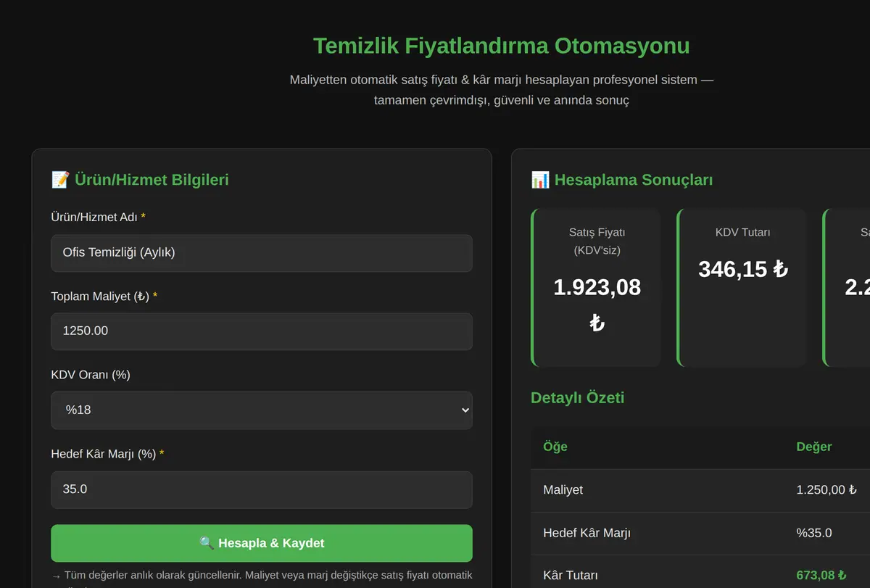
Task: Click the Hesapla & Kaydet button
Action: [261, 543]
